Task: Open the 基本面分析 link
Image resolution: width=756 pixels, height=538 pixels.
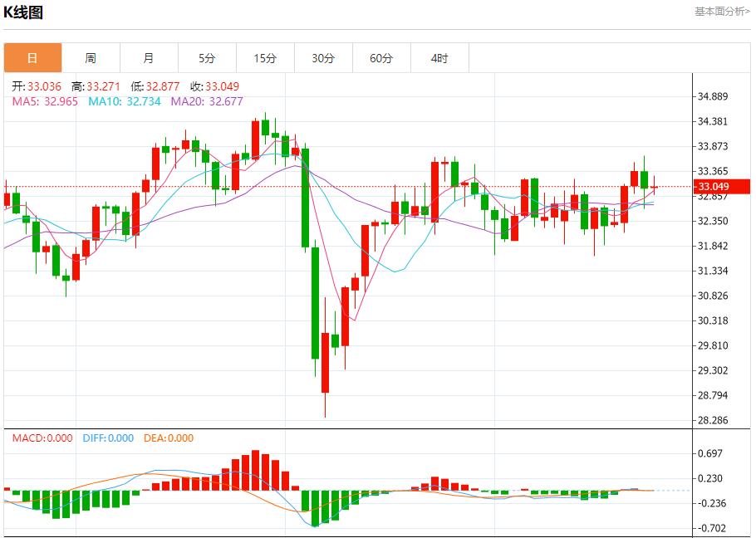Action: point(722,11)
